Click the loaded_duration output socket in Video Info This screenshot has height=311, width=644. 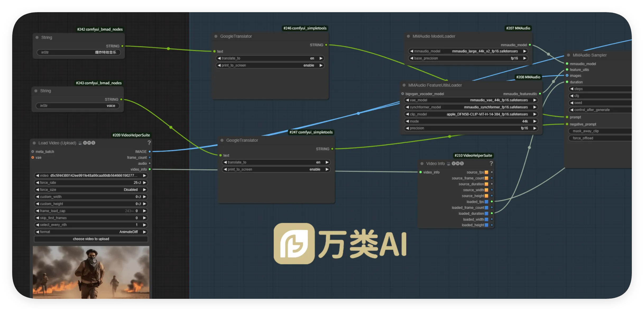coord(492,213)
